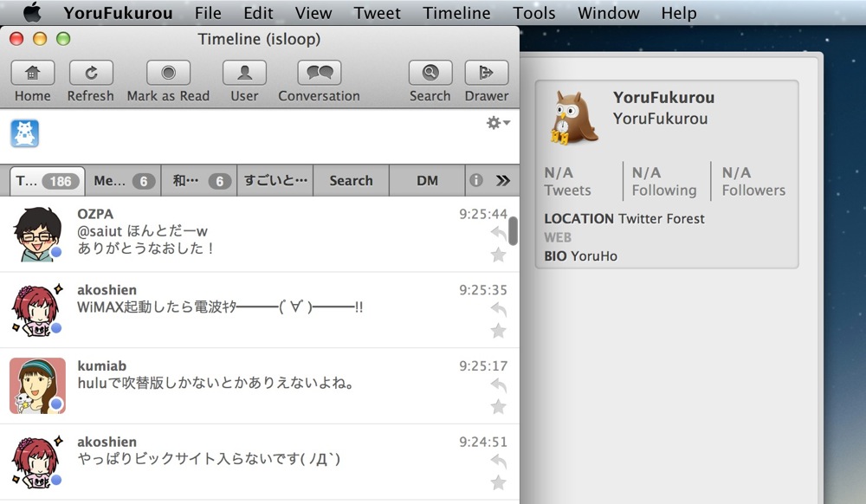Mark all tweets as read

click(169, 73)
